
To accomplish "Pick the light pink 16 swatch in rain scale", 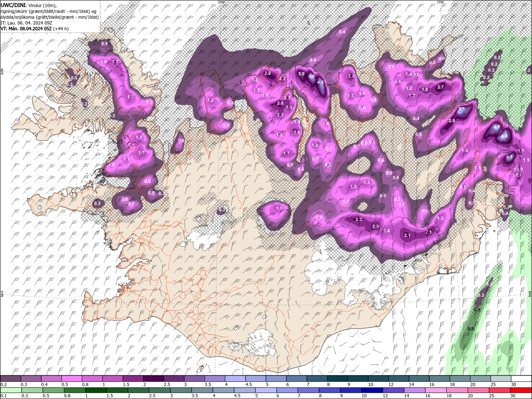I will point(436,390).
